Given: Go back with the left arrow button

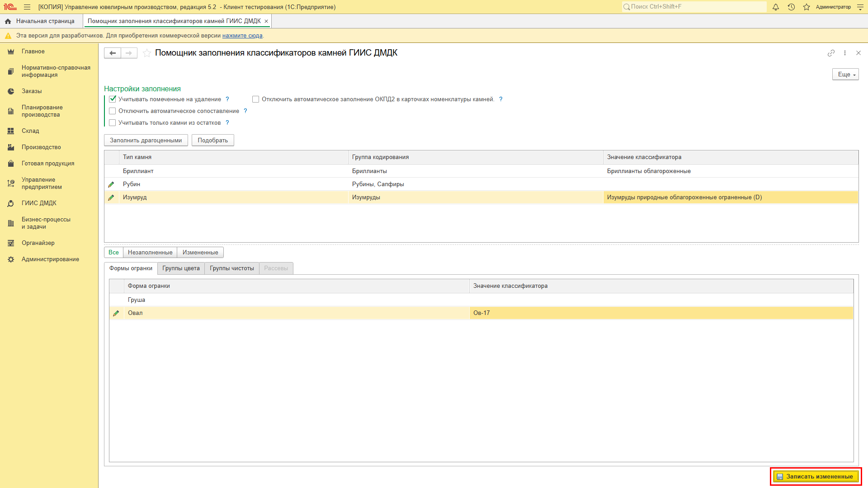Looking at the screenshot, I should (x=113, y=53).
